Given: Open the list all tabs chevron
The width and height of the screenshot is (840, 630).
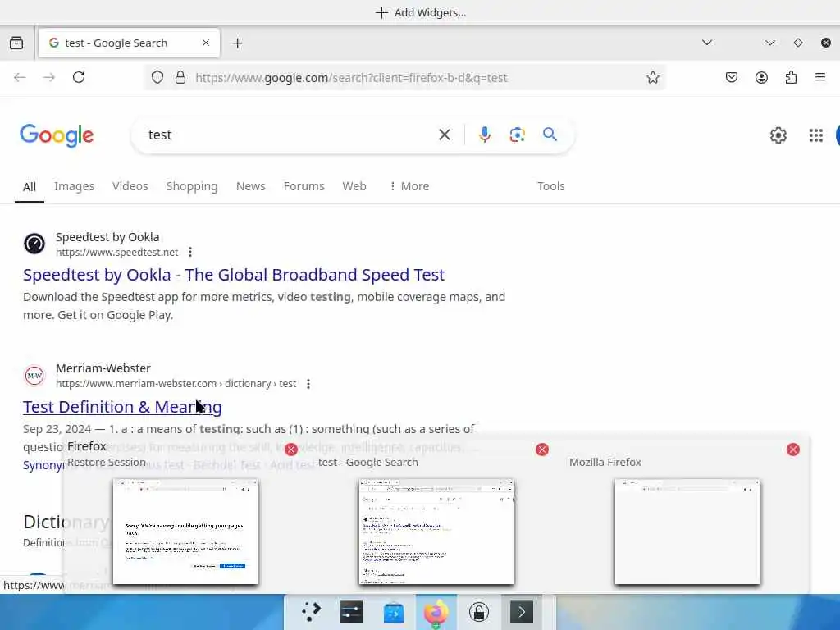Looking at the screenshot, I should 707,43.
